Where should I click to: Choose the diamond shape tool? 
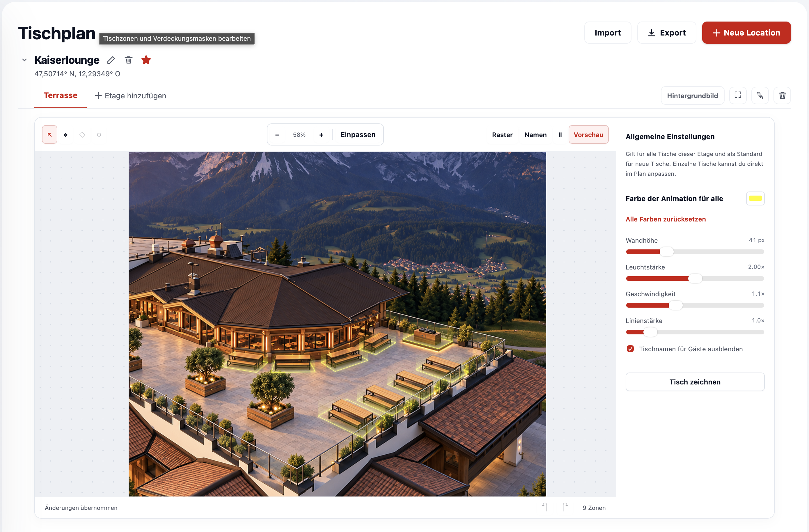click(82, 135)
